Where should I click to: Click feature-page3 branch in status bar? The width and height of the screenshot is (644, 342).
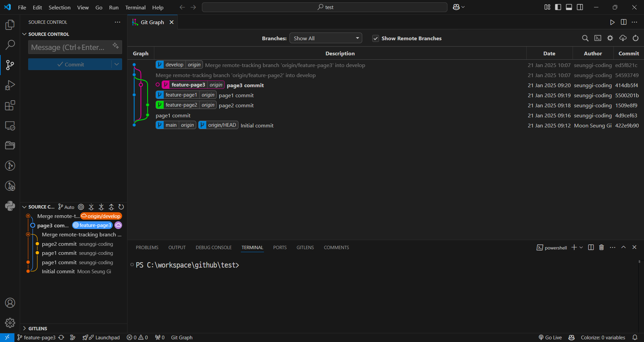36,337
